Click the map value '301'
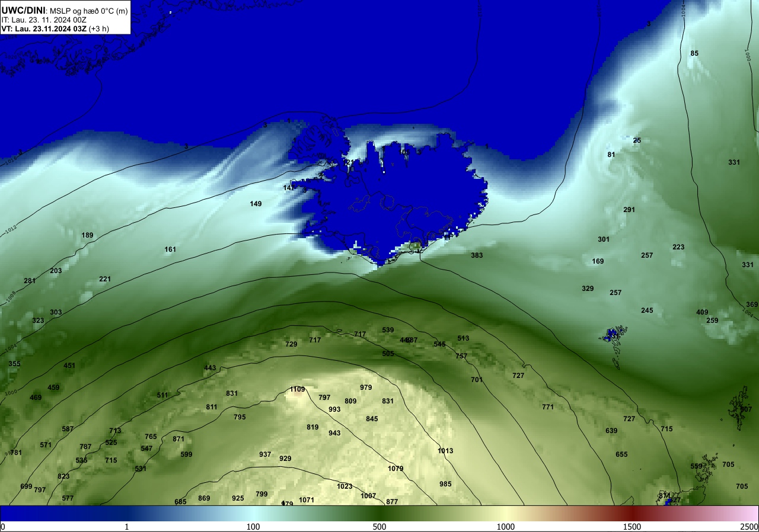759x532 pixels. [604, 239]
